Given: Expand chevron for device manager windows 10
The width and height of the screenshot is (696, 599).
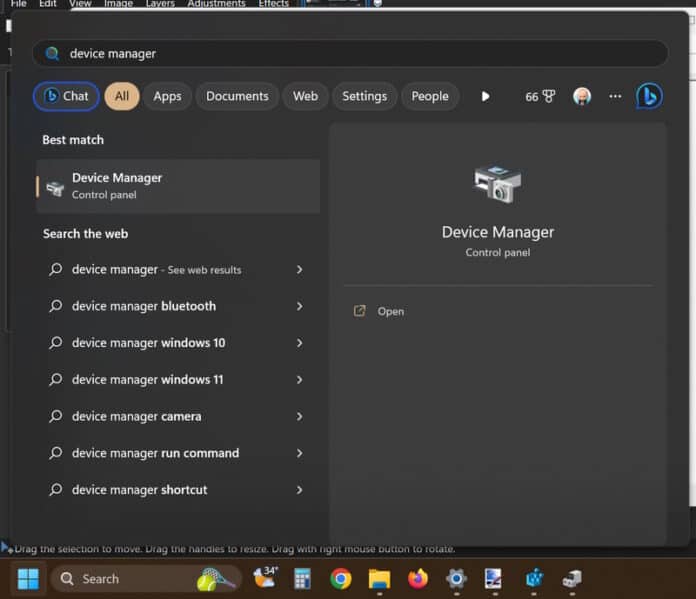Looking at the screenshot, I should [300, 343].
